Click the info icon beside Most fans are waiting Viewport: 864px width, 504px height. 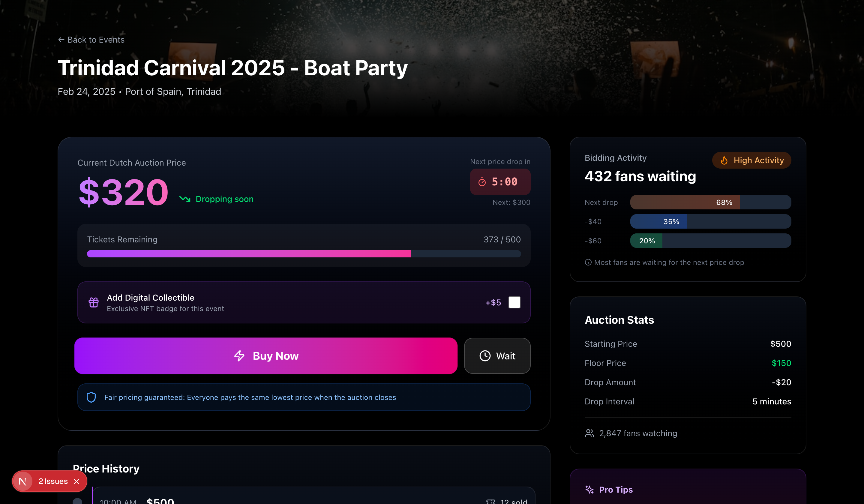click(588, 262)
